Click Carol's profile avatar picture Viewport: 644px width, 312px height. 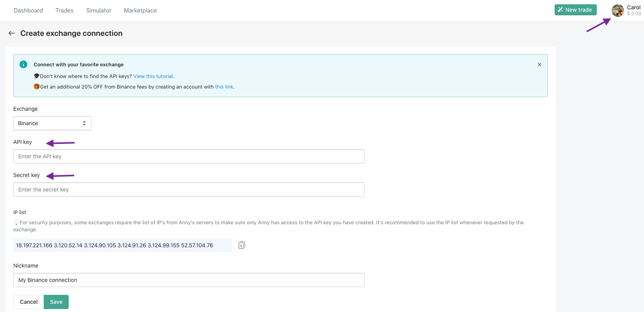(x=617, y=11)
